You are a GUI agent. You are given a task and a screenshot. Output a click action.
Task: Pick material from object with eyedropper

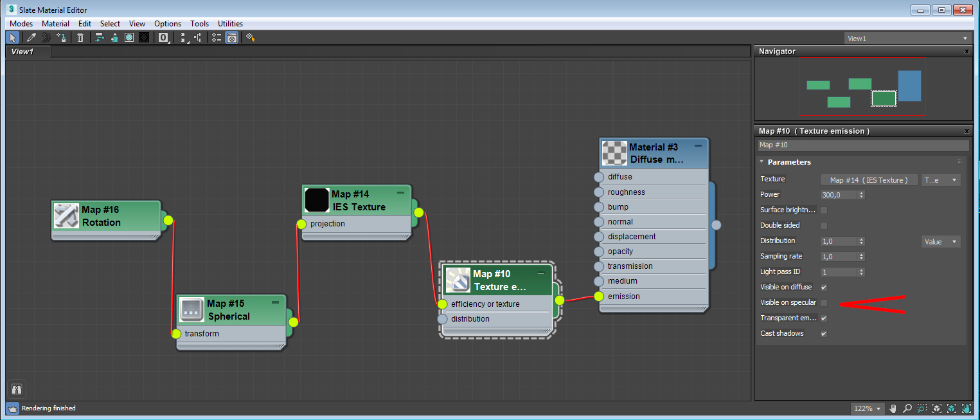(x=31, y=37)
